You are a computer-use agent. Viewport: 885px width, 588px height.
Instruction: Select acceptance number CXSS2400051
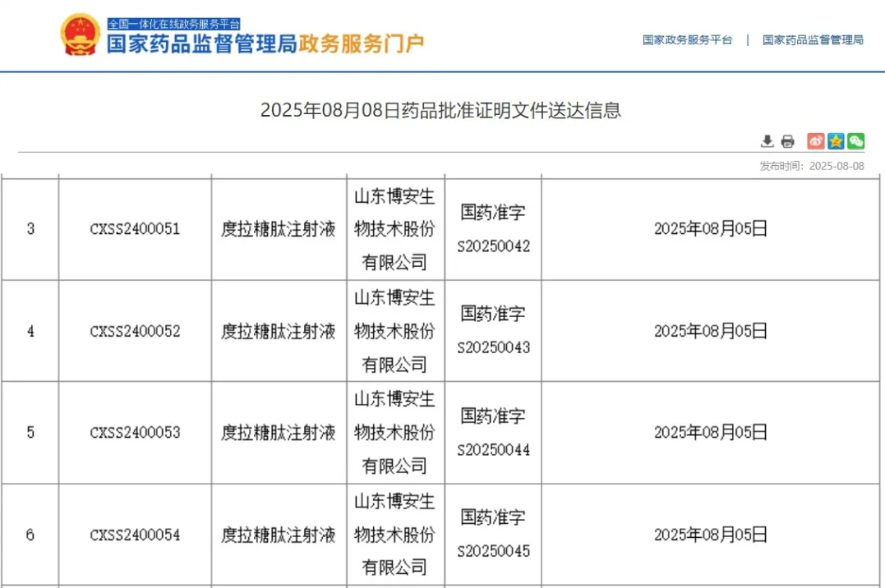135,229
